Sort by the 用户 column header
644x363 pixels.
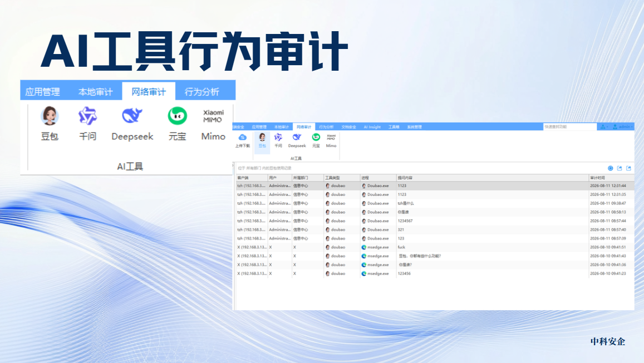coord(279,178)
